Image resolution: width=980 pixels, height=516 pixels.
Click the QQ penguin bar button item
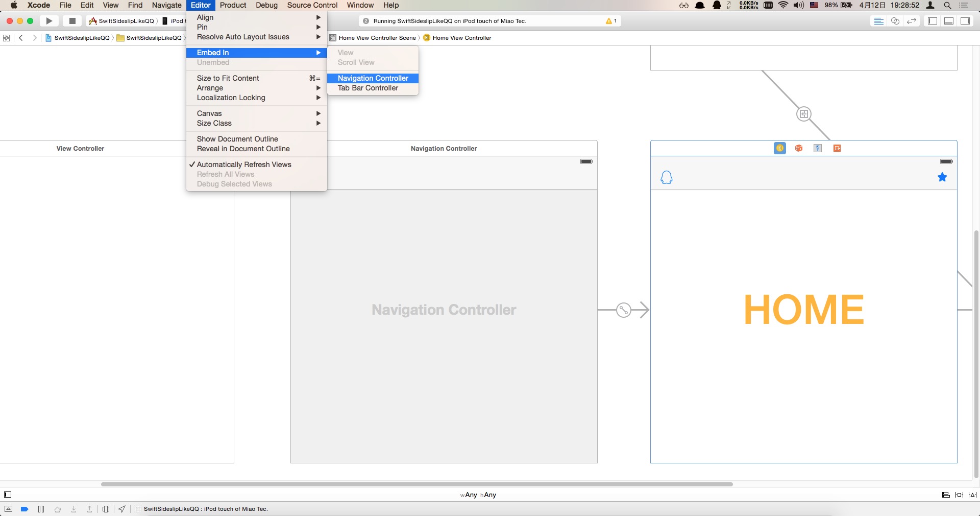[x=667, y=177]
